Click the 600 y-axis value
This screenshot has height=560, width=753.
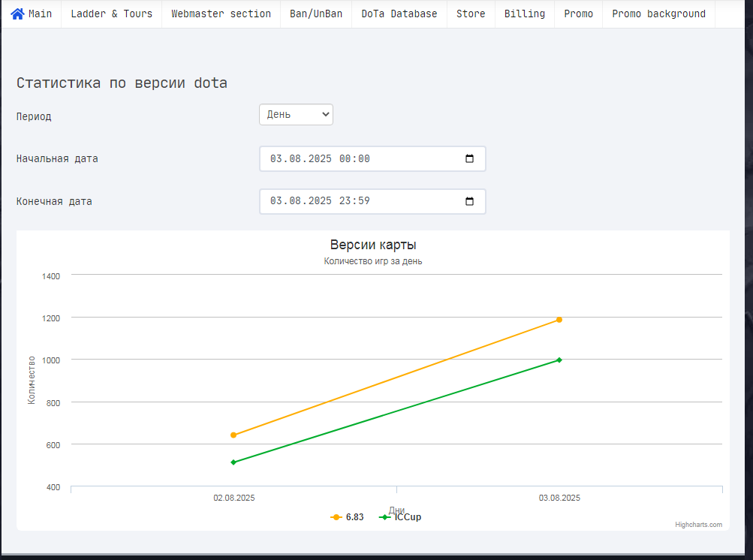coord(53,445)
